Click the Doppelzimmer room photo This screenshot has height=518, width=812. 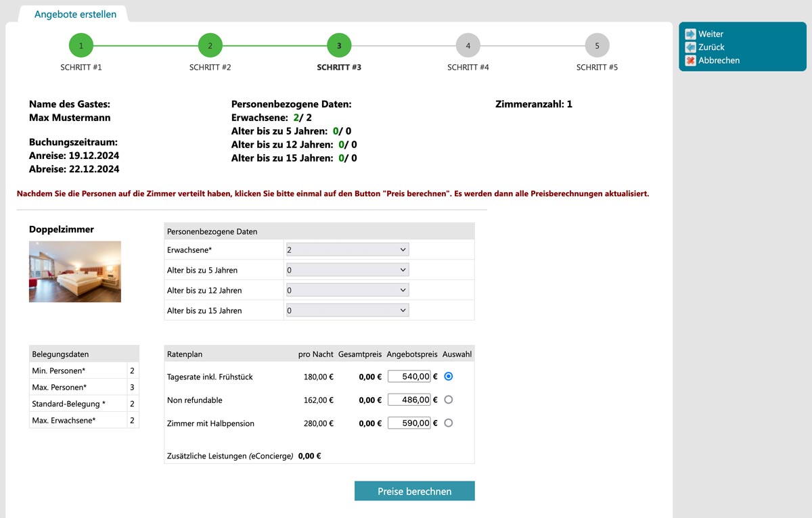coord(75,272)
